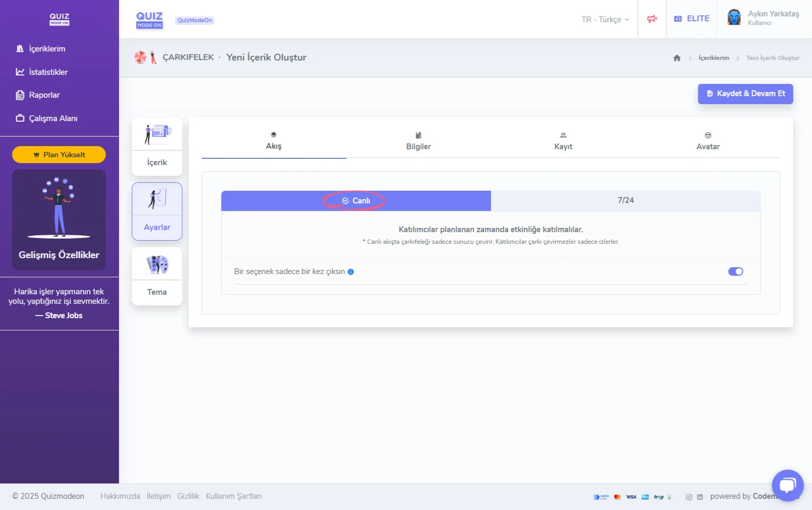Switch to the Bilgiler tab
Viewport: 812px width, 510px height.
418,141
